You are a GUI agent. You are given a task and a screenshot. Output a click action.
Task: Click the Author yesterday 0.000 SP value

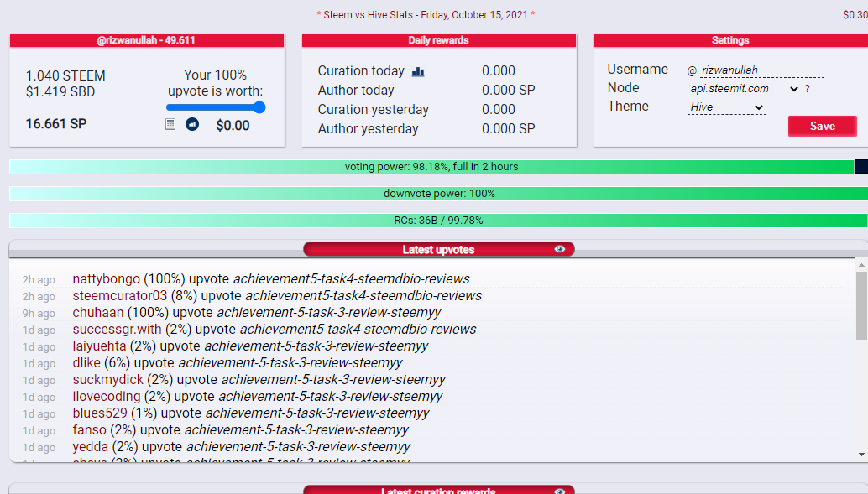[x=508, y=129]
